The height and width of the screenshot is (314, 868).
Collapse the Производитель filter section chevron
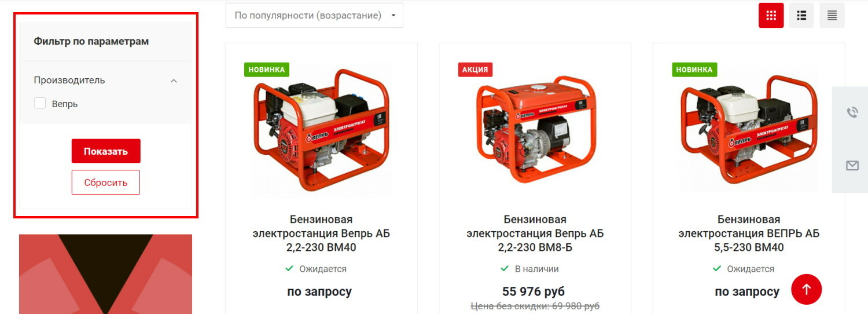(174, 81)
